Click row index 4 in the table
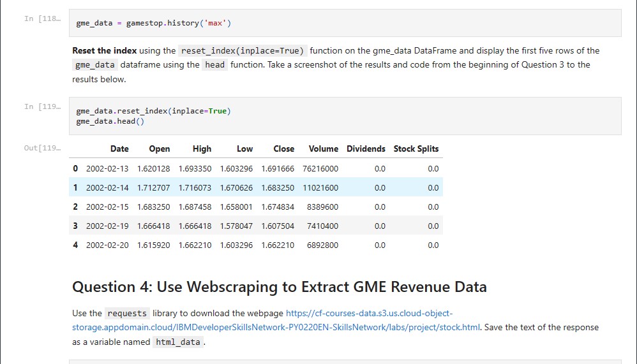This screenshot has width=637, height=364. [75, 245]
